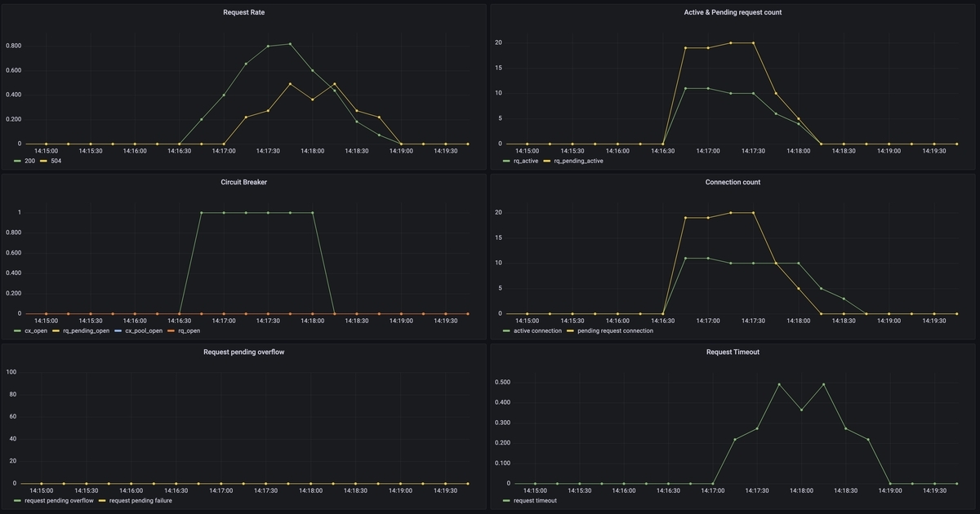Click the orange rq_open legend color swatch
This screenshot has width=980, height=514.
171,330
